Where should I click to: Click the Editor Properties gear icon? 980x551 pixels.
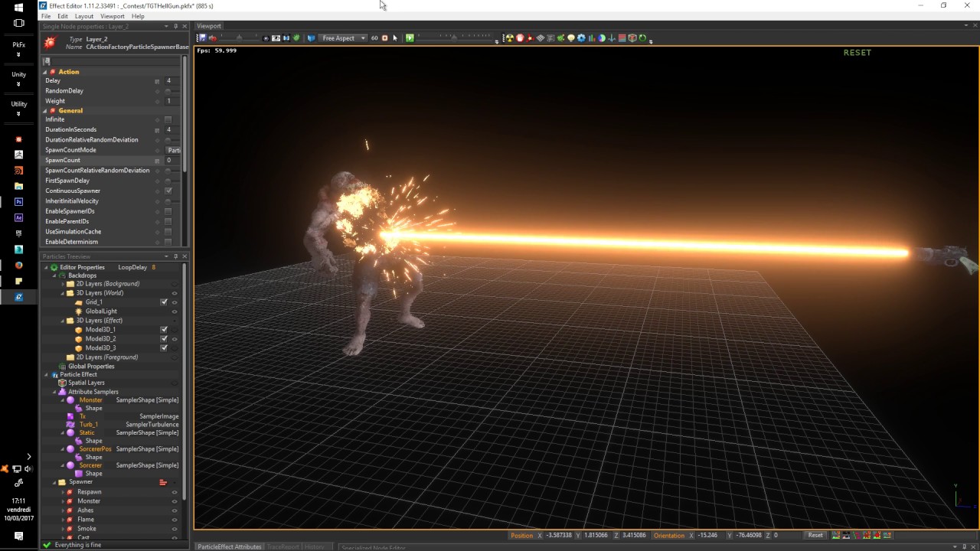[x=54, y=267]
